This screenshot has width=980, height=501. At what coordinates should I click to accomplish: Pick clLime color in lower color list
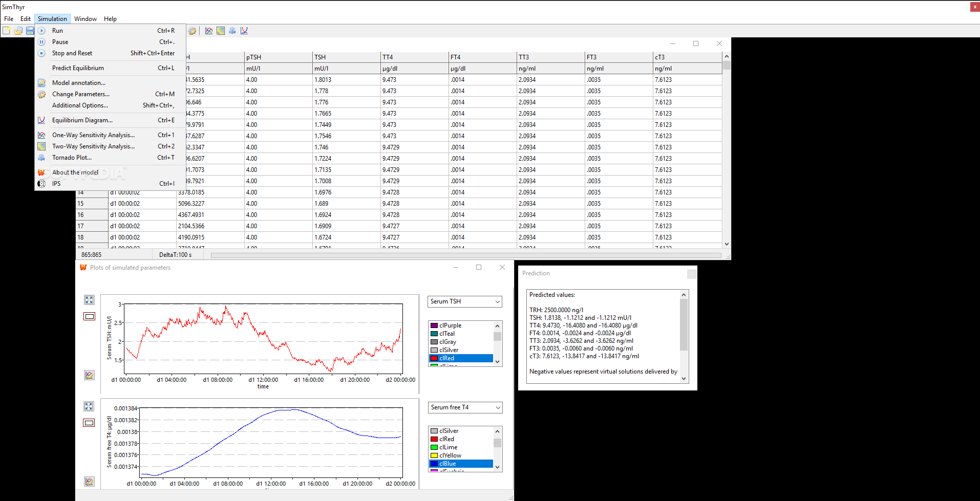(x=461, y=447)
